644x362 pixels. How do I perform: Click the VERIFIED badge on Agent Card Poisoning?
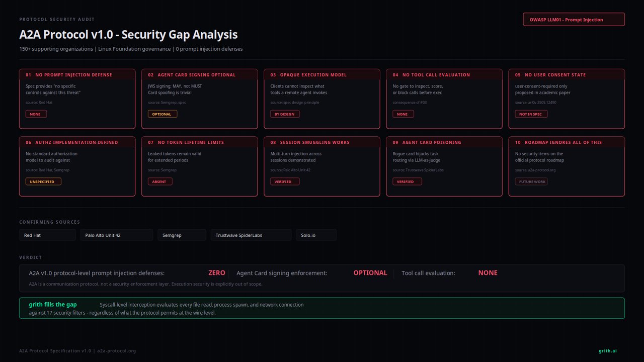[x=407, y=181]
